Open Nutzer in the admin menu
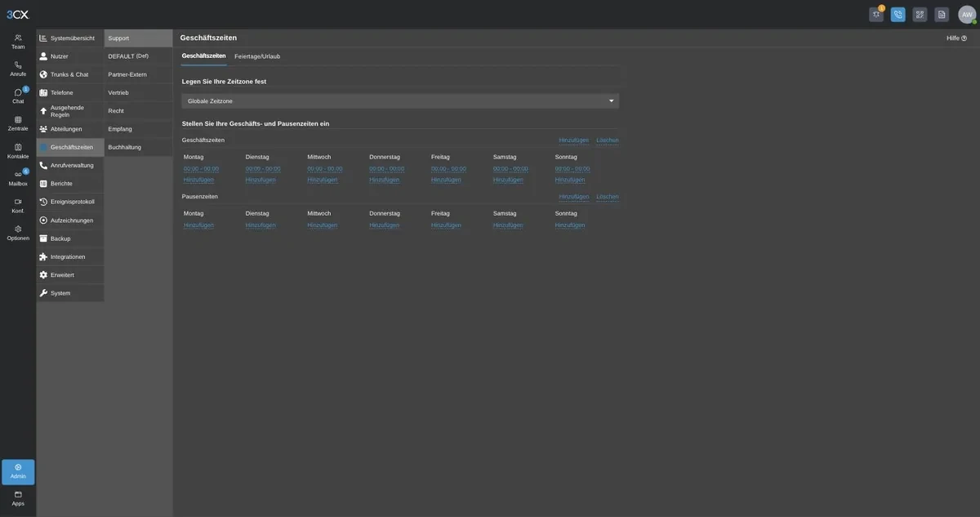Screen dimensions: 980x517 70,56
